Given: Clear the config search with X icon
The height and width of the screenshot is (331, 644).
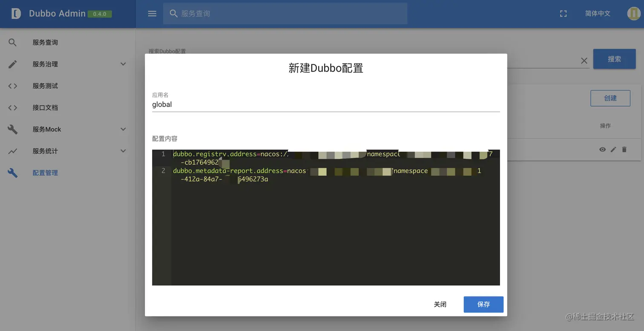Looking at the screenshot, I should point(584,61).
